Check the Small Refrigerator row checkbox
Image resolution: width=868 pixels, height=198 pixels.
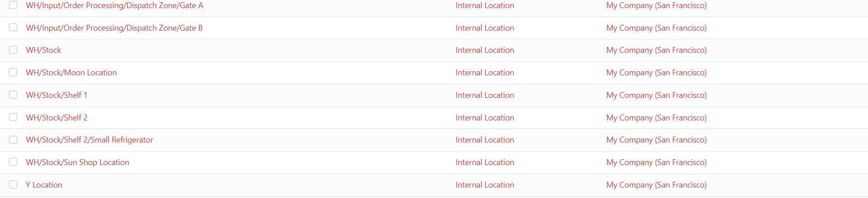click(x=13, y=140)
